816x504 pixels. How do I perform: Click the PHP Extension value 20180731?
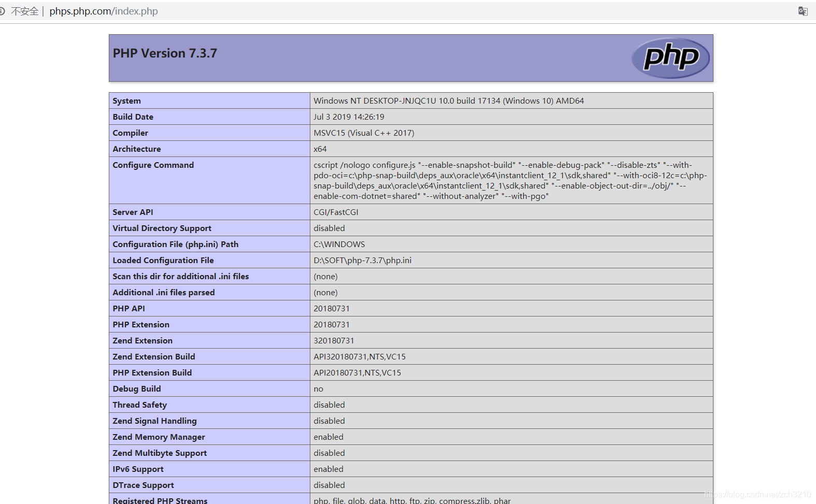tap(332, 324)
